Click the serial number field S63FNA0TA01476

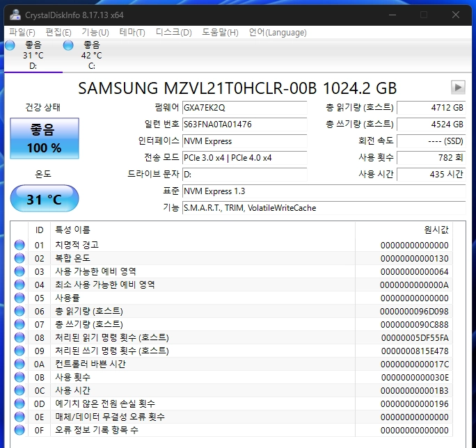tap(244, 124)
